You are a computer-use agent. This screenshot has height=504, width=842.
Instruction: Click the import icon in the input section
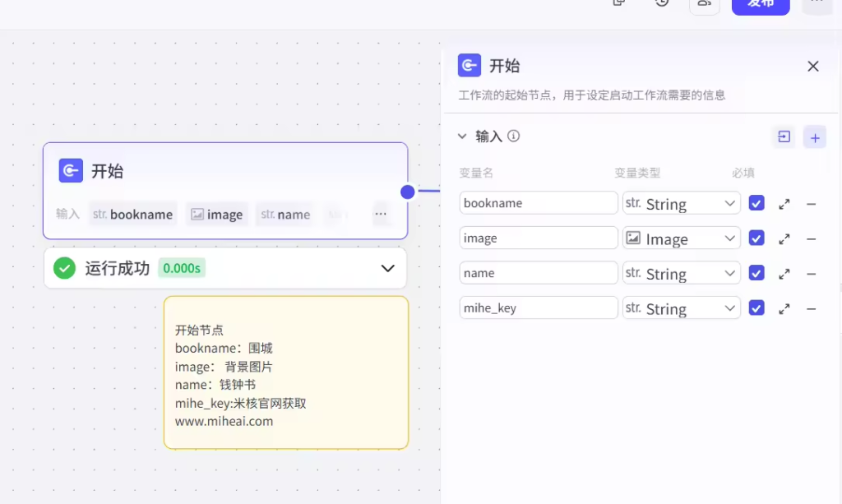click(784, 137)
